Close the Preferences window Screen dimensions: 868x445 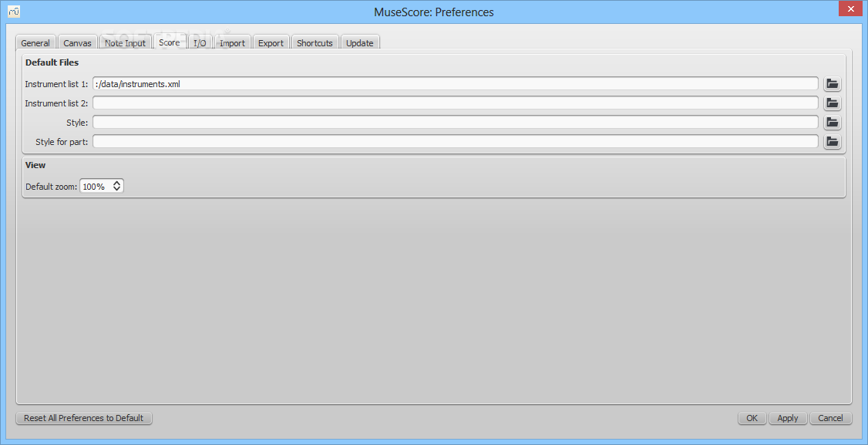pyautogui.click(x=849, y=8)
